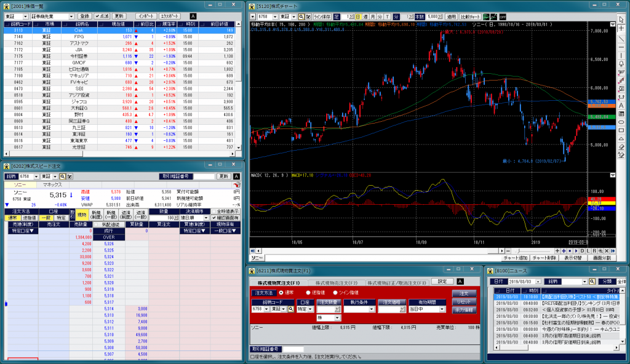This screenshot has height=364, width=630.
Task: Select the マネックス tab in speed order
Action: pos(52,185)
